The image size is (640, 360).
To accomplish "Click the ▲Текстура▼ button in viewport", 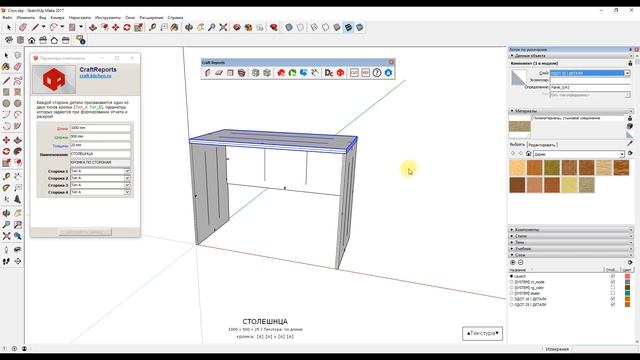I will pos(482,333).
